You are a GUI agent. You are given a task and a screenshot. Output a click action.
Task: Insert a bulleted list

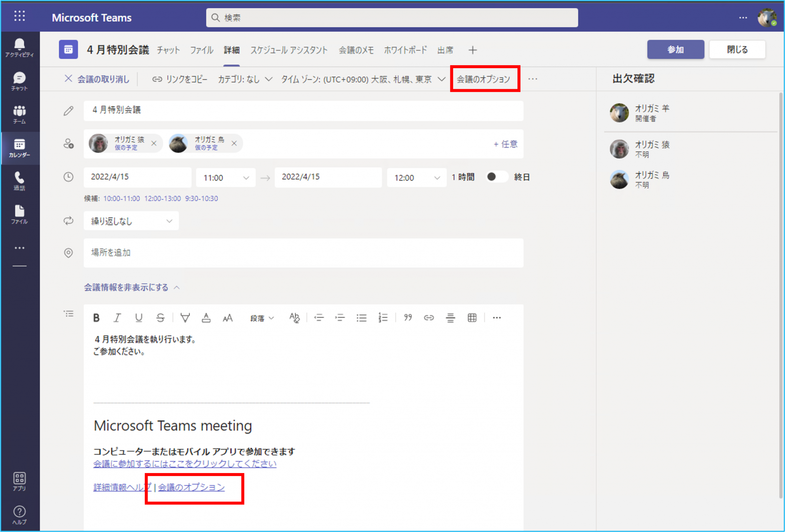click(x=361, y=318)
